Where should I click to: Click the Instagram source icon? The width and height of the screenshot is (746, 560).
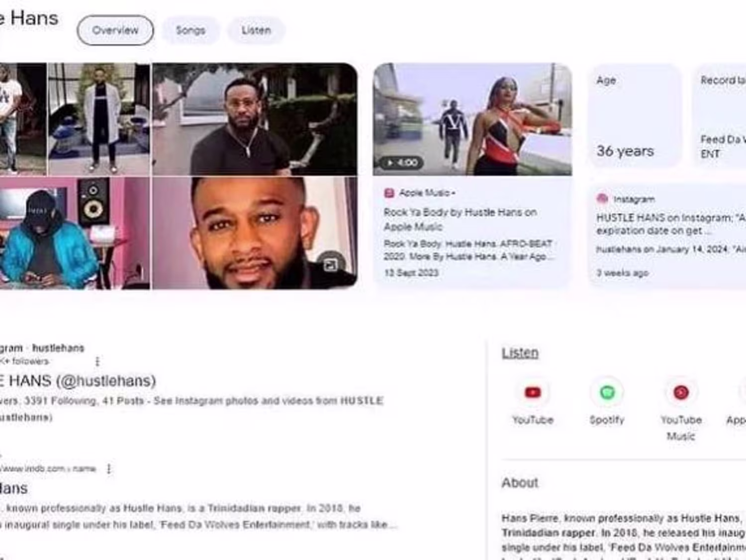(x=602, y=199)
